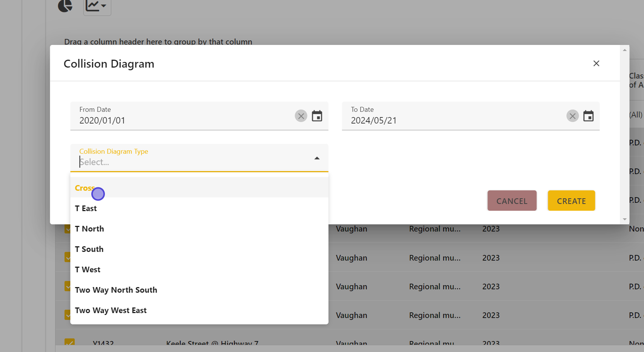Open the From Date calendar picker
644x352 pixels.
pyautogui.click(x=317, y=116)
